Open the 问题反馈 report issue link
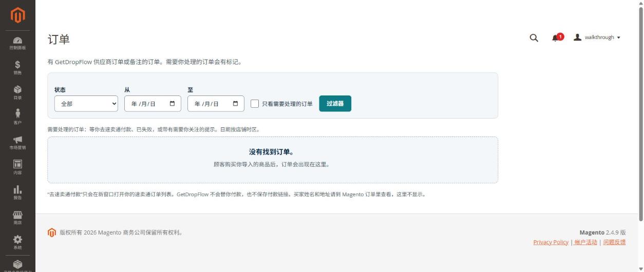 pyautogui.click(x=614, y=242)
